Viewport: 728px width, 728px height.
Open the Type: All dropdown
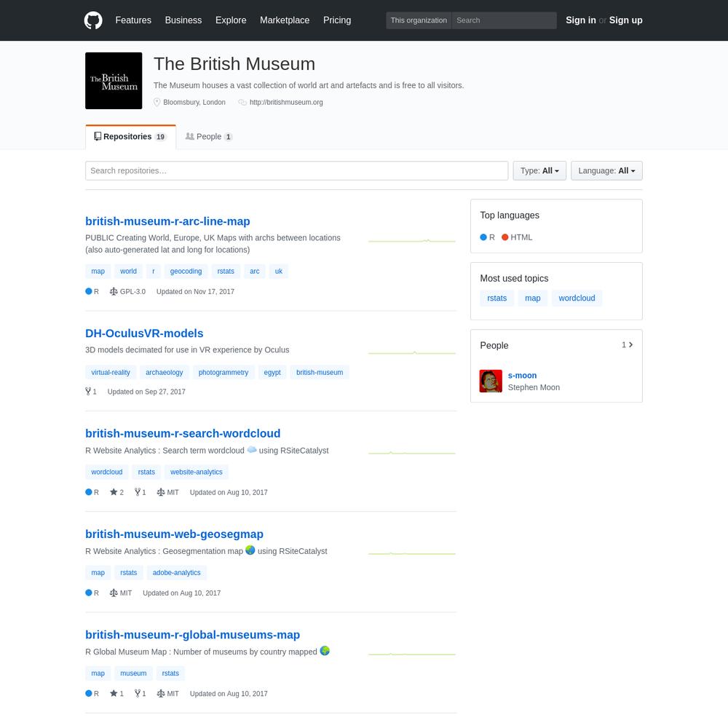click(539, 171)
